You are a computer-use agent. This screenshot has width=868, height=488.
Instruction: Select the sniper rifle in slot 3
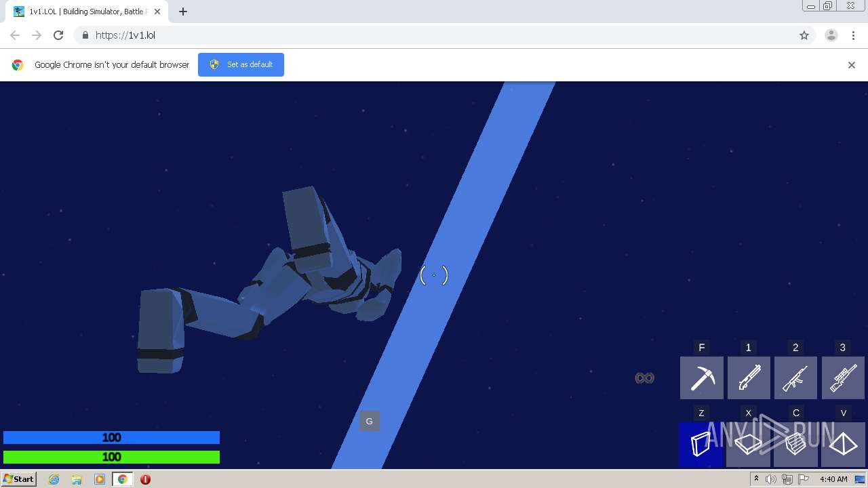click(x=843, y=378)
